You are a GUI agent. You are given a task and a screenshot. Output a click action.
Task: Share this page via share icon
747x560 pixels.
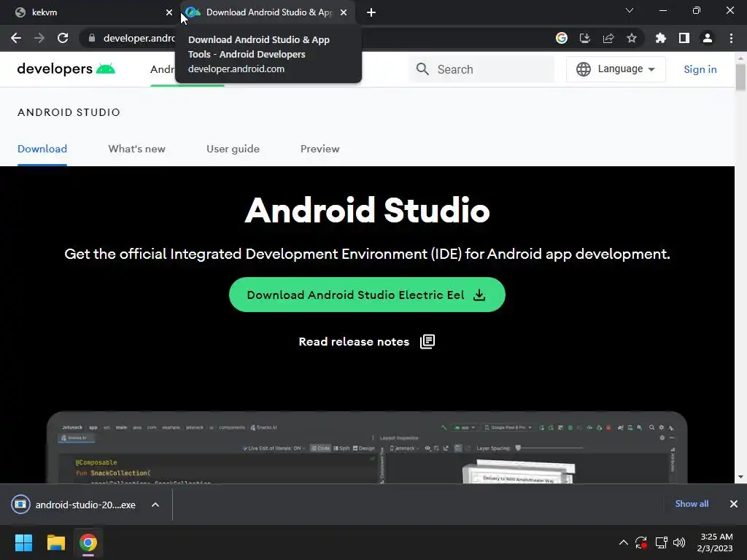(608, 38)
